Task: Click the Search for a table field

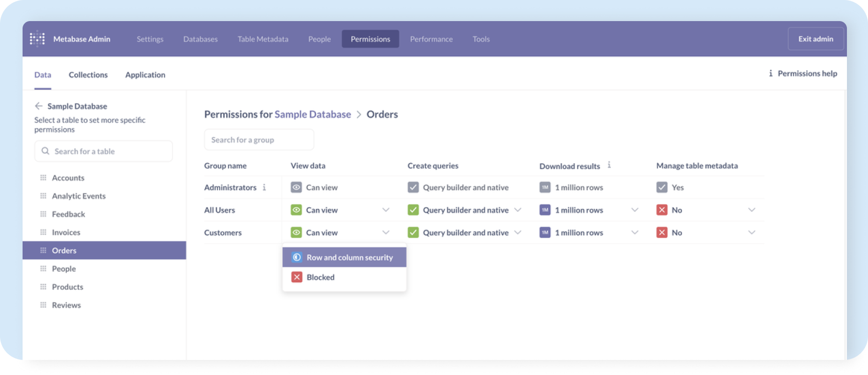Action: (104, 151)
